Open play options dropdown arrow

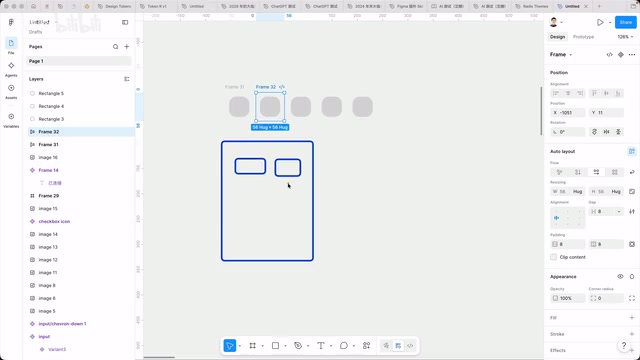pos(610,22)
